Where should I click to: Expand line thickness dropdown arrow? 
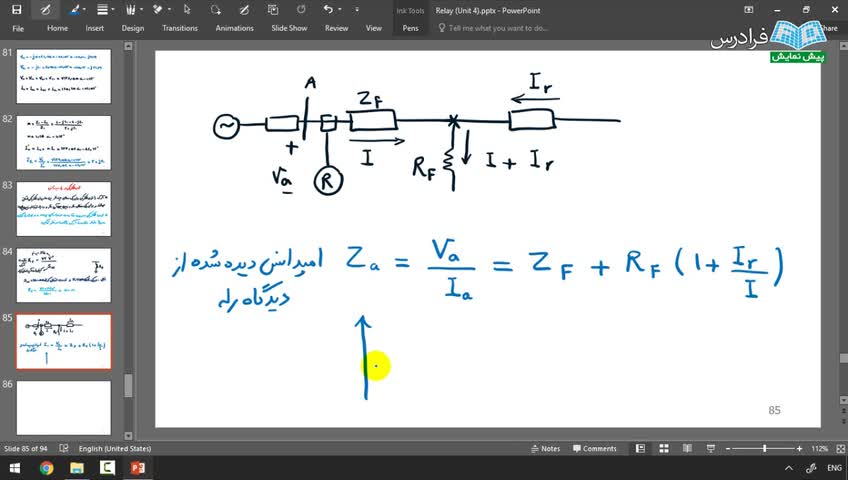click(x=112, y=10)
